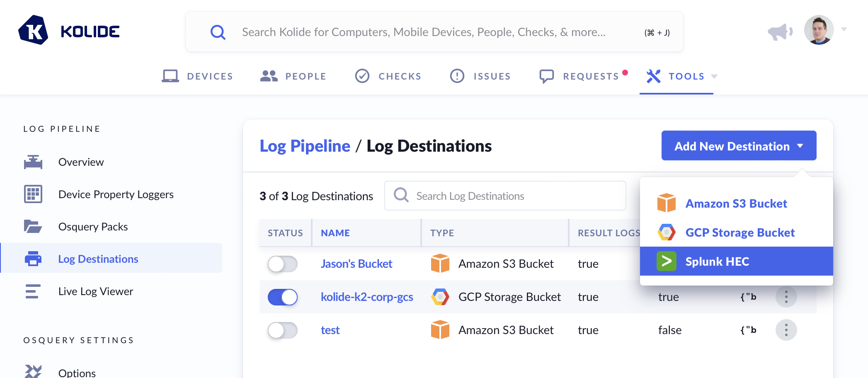Expand the Tools navigation dropdown arrow
The height and width of the screenshot is (378, 868).
pyautogui.click(x=714, y=77)
